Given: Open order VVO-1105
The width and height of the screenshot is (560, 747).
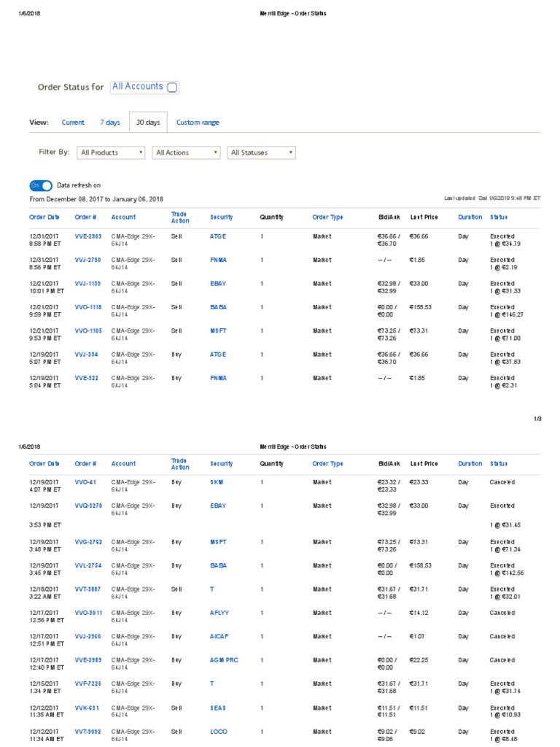Looking at the screenshot, I should pyautogui.click(x=88, y=330).
